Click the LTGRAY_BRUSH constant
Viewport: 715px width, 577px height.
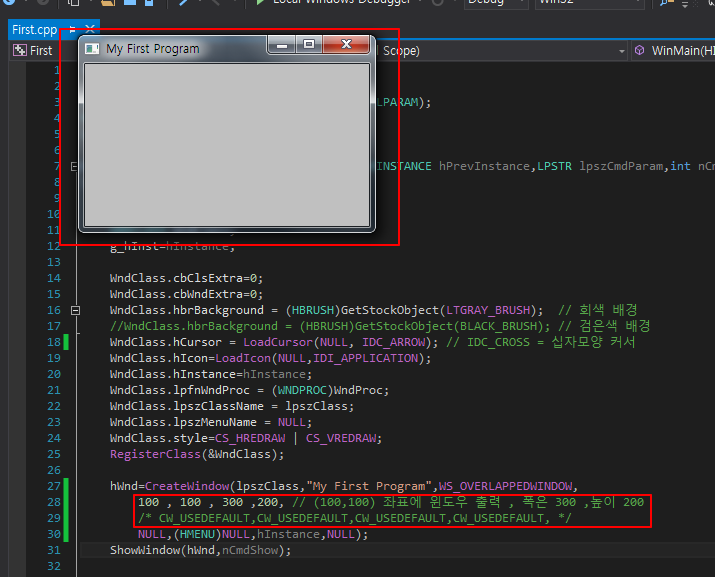tap(488, 310)
